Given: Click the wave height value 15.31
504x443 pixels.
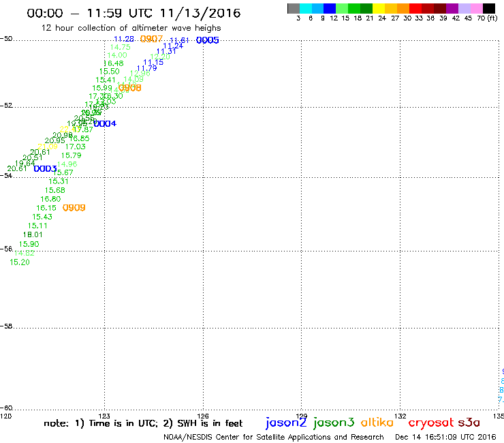Looking at the screenshot, I should (59, 181).
